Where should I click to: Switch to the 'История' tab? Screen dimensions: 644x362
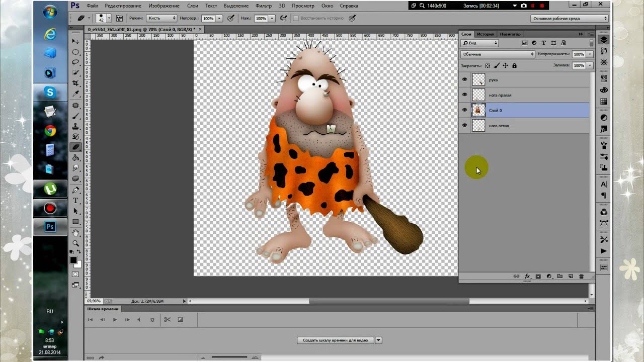486,34
